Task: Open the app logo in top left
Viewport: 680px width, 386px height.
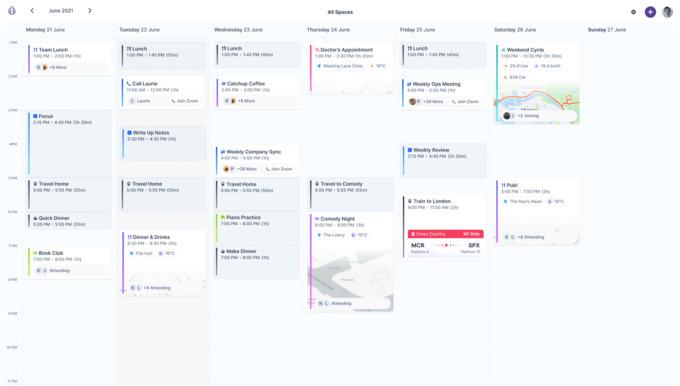Action: pyautogui.click(x=12, y=10)
